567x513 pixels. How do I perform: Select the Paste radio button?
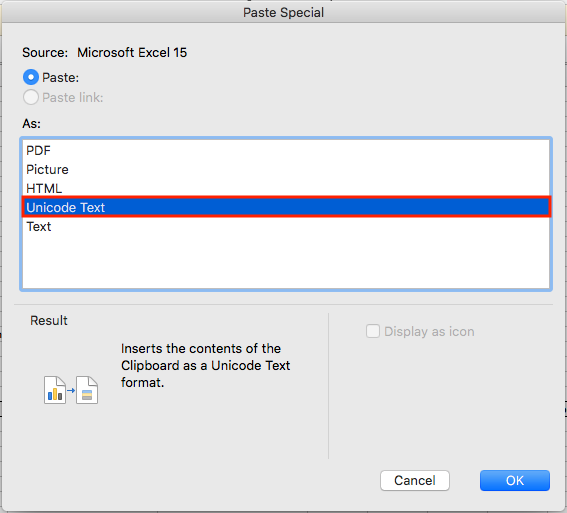pyautogui.click(x=31, y=77)
